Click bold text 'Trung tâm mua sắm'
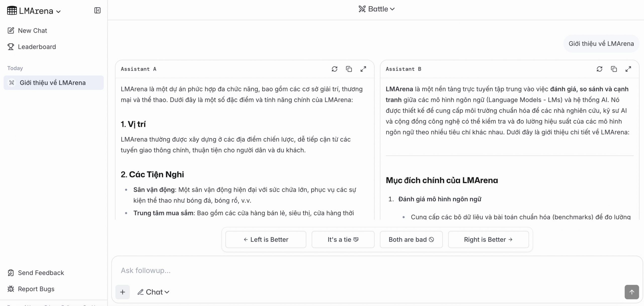 (x=163, y=213)
